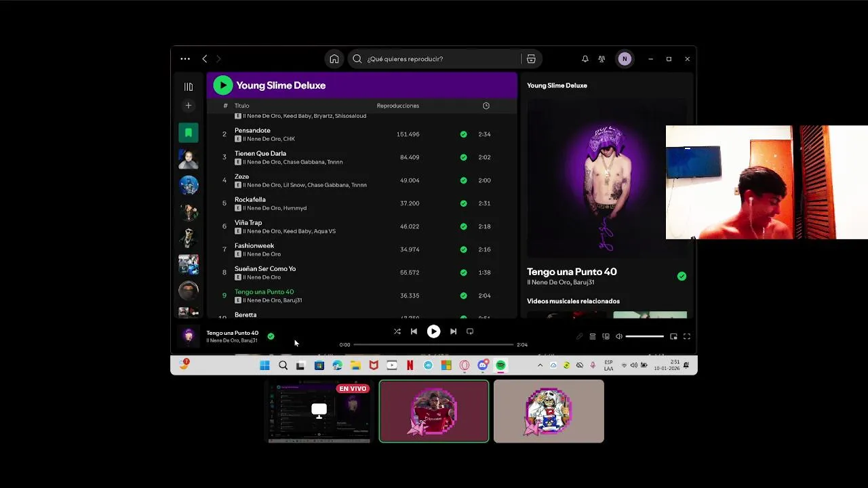Skip to next track
The image size is (868, 488).
(453, 331)
